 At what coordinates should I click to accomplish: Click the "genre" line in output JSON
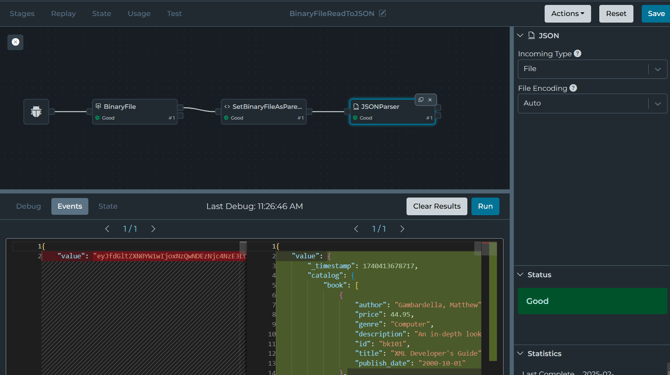coord(394,324)
